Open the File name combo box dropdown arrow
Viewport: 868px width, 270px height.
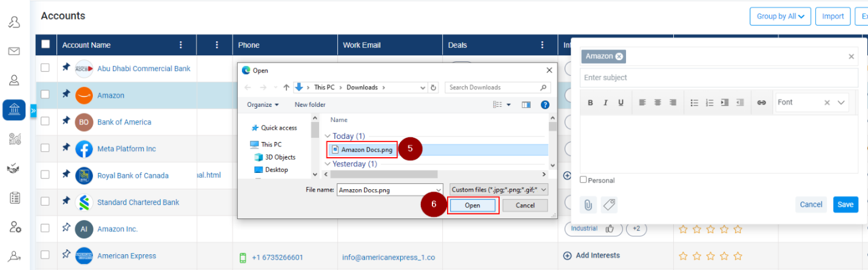coord(439,190)
